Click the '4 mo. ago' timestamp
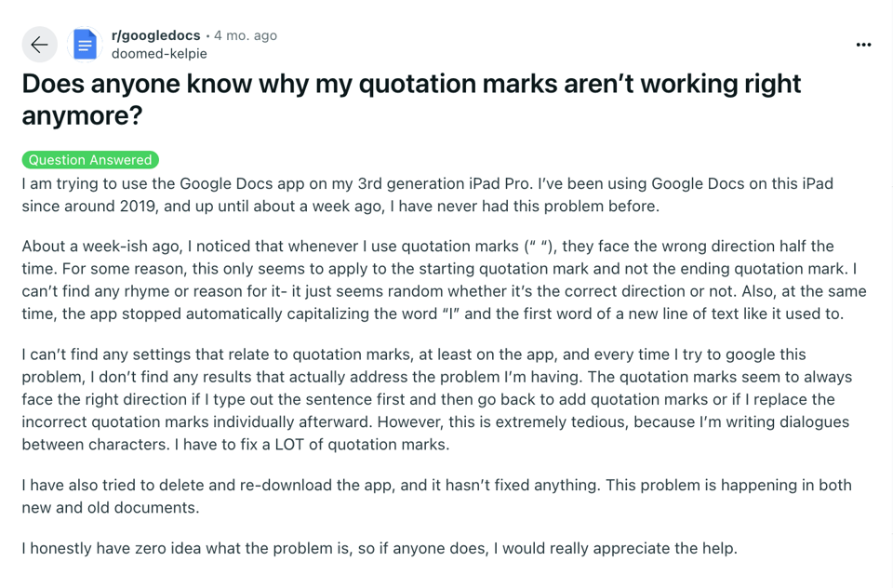Viewport: 893px width, 588px height. pyautogui.click(x=246, y=35)
